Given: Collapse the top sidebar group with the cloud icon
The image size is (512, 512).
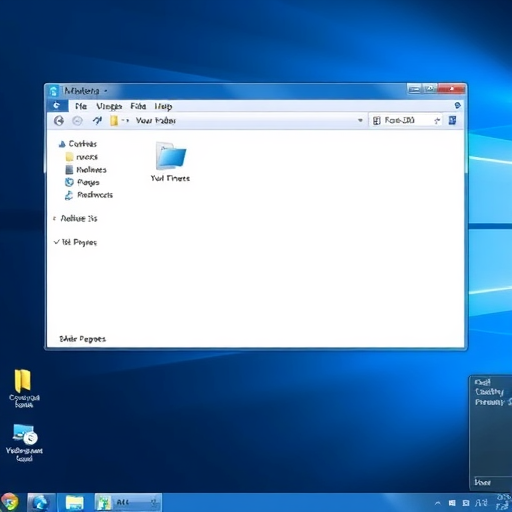Looking at the screenshot, I should tap(62, 144).
